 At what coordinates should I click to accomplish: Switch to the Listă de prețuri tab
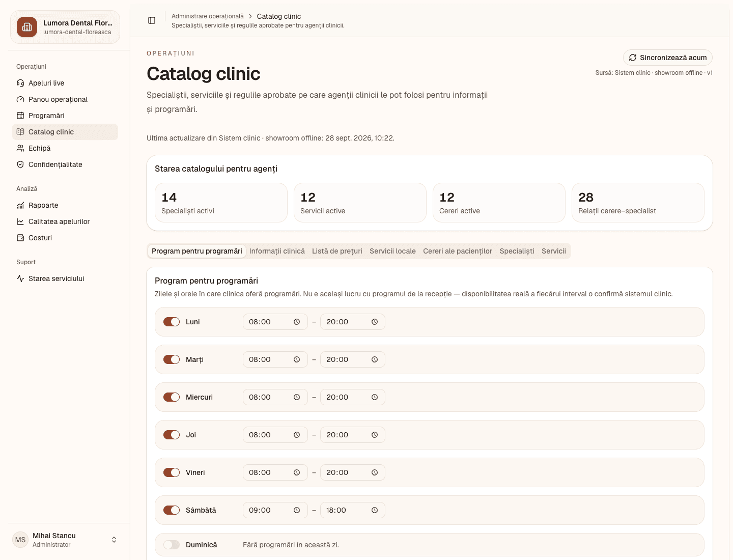point(337,251)
